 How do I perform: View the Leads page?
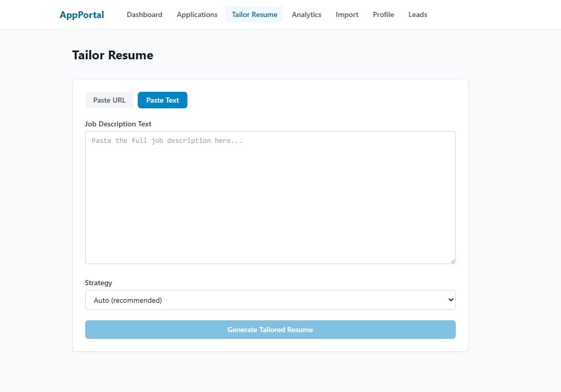coord(418,14)
